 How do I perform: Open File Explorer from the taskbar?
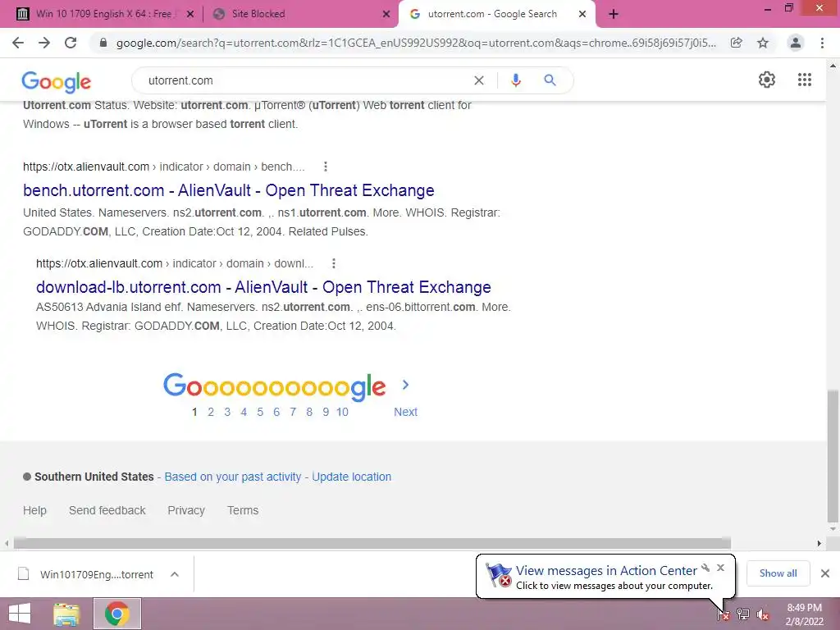66,614
